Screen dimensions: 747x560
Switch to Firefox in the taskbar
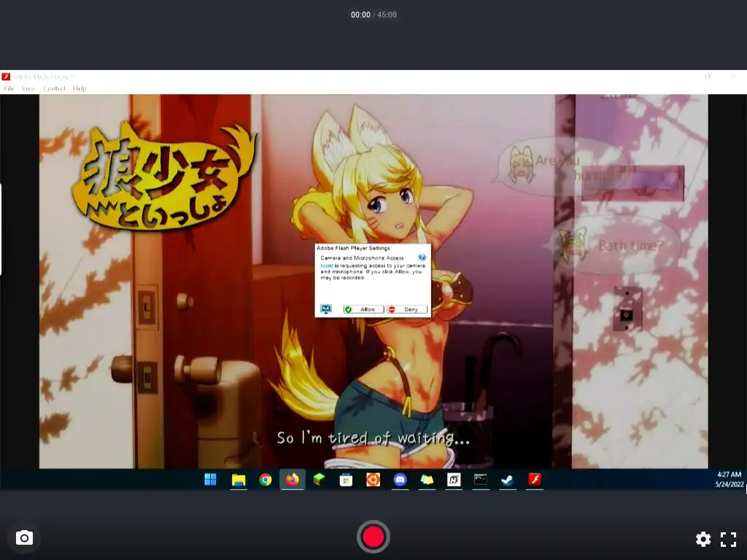click(x=292, y=480)
